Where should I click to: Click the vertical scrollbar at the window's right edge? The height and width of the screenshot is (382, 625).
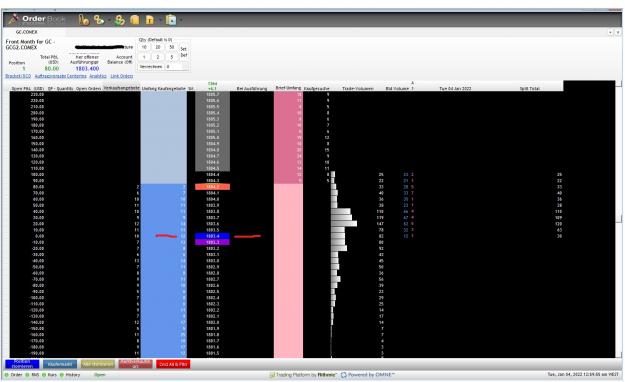619,219
